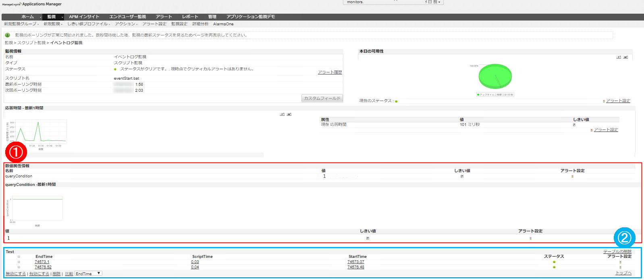Open the EndTime value 74576.52
Screen dimensions: 644x280
[x=43, y=267]
